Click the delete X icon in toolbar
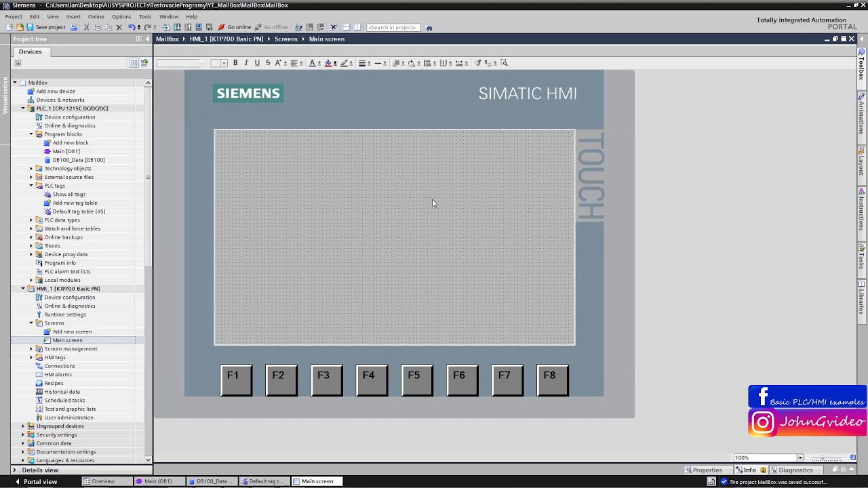868x488 pixels. 119,27
